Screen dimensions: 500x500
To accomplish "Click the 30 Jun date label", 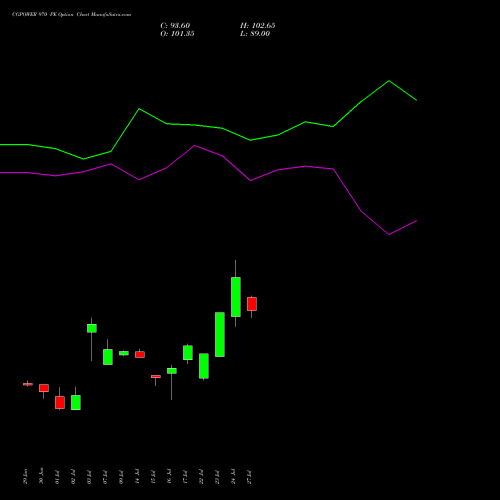I will point(42,476).
